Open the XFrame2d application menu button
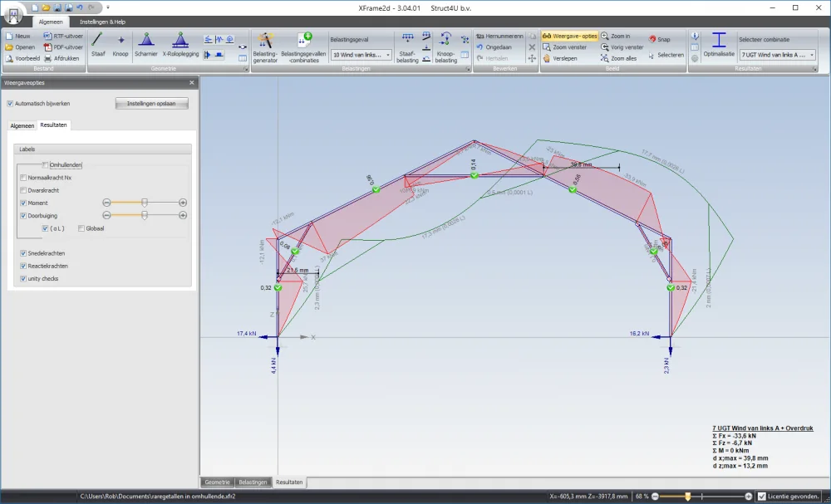Screen dimensions: 831x504 click(x=14, y=14)
